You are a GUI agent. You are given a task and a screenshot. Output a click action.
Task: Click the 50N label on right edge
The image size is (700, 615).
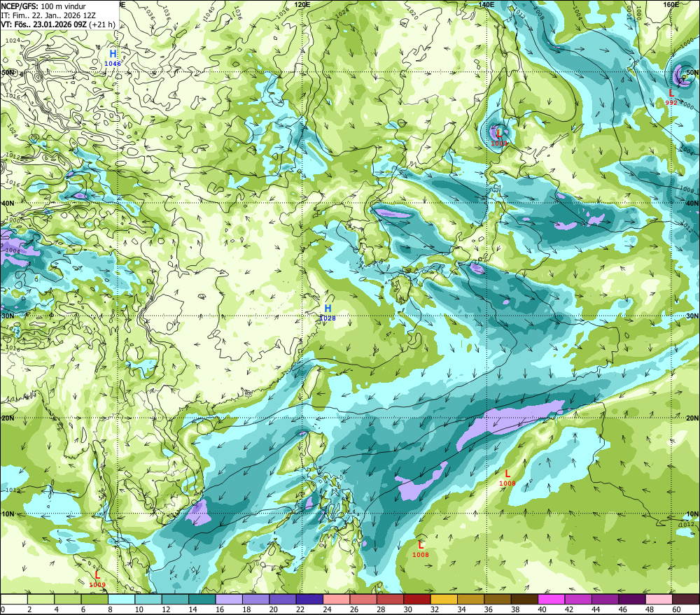click(692, 72)
